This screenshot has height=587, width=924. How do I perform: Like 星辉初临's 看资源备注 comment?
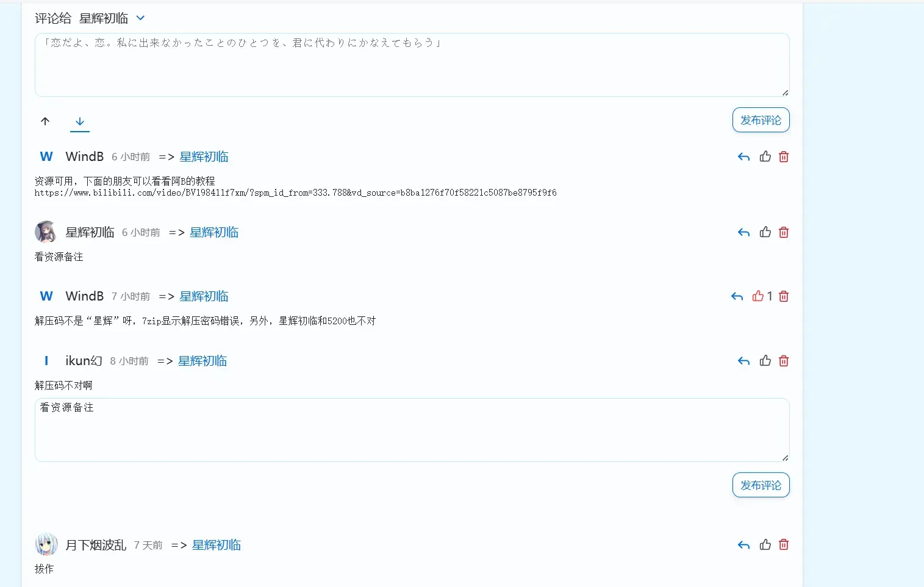click(x=765, y=232)
